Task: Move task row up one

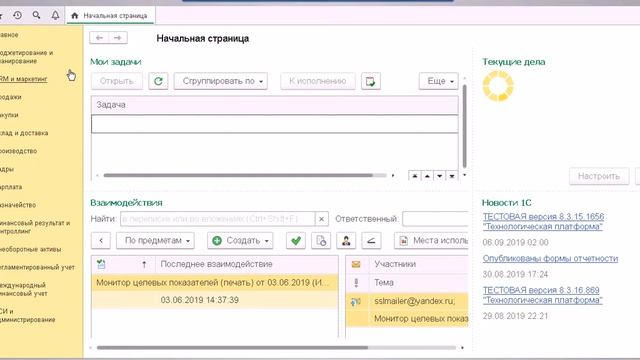Action: click(427, 176)
